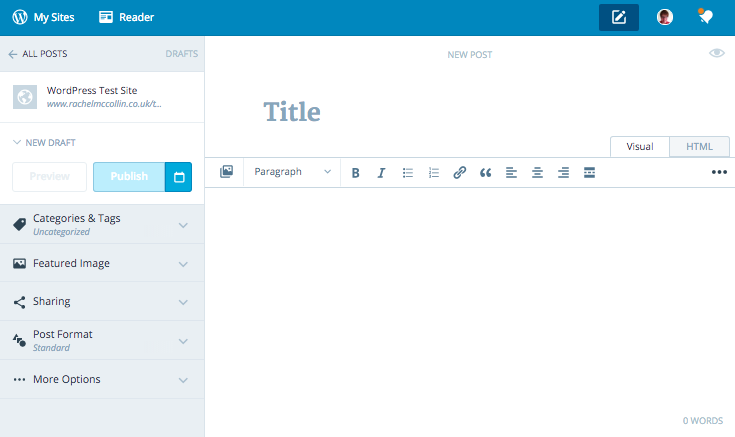The image size is (735, 437).
Task: Click the Post Format shapes icon
Action: tap(19, 340)
